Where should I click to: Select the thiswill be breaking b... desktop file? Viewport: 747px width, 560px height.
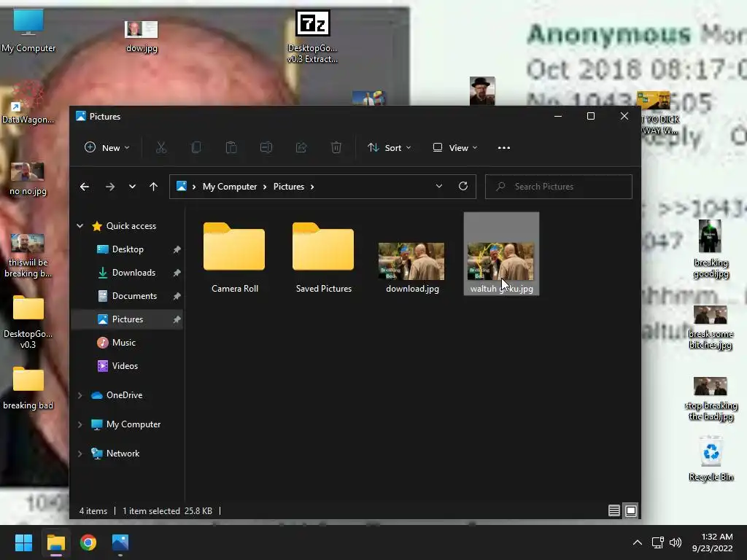(x=28, y=256)
